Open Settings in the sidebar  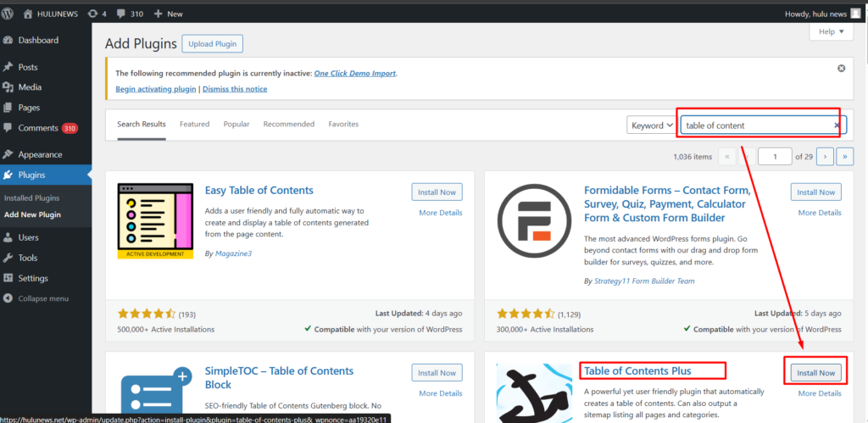point(33,278)
